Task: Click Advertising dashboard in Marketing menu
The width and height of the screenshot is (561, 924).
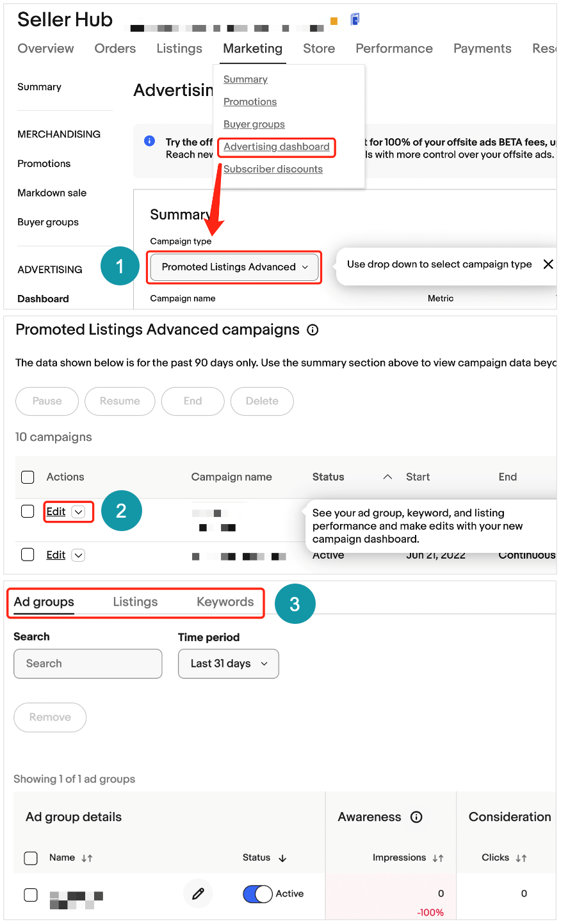Action: 277,147
